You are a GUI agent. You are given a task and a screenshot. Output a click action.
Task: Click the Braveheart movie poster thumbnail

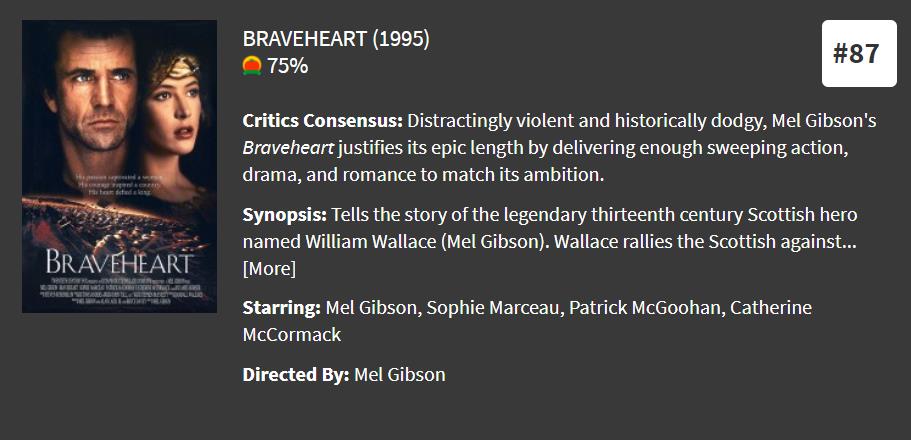[119, 166]
